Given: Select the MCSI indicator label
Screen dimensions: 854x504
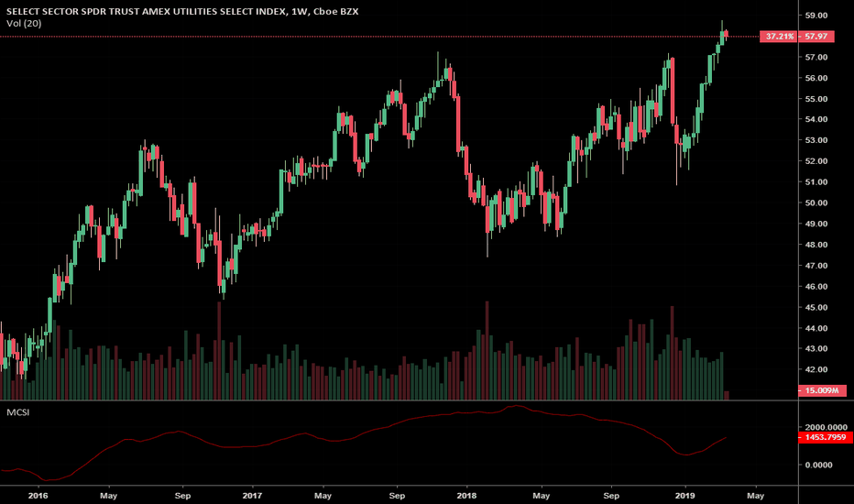Looking at the screenshot, I should pyautogui.click(x=18, y=412).
